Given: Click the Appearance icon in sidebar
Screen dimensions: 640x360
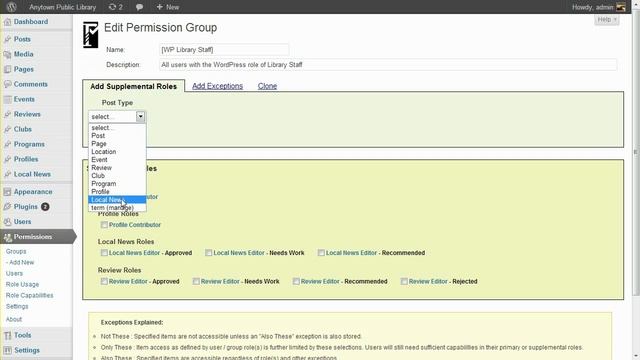Looking at the screenshot, I should point(7,192).
